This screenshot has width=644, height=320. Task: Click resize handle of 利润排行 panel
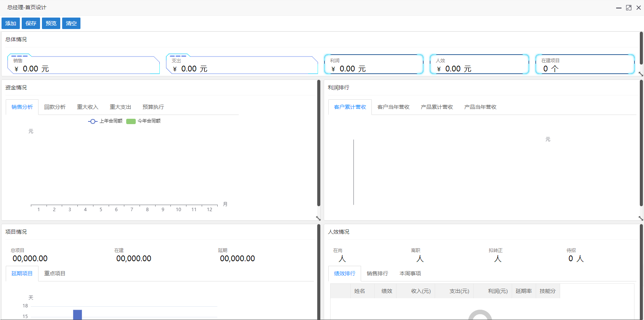tap(641, 218)
